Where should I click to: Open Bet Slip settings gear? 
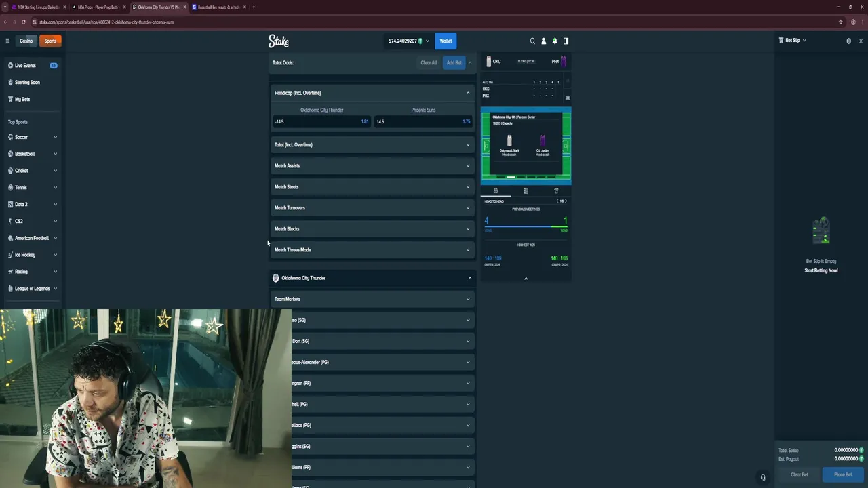click(848, 41)
